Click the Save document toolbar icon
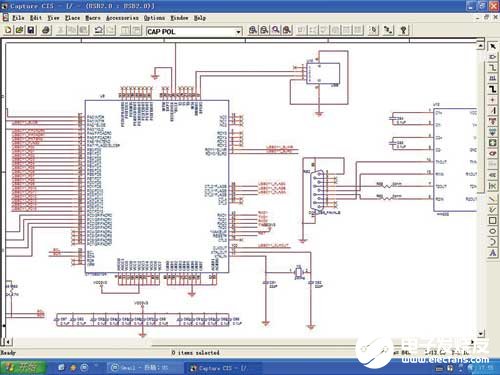This screenshot has height=375, width=500. [31, 30]
